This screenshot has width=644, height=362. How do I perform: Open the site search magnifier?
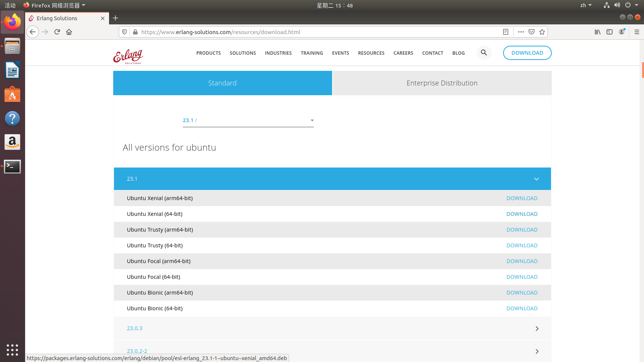point(484,53)
